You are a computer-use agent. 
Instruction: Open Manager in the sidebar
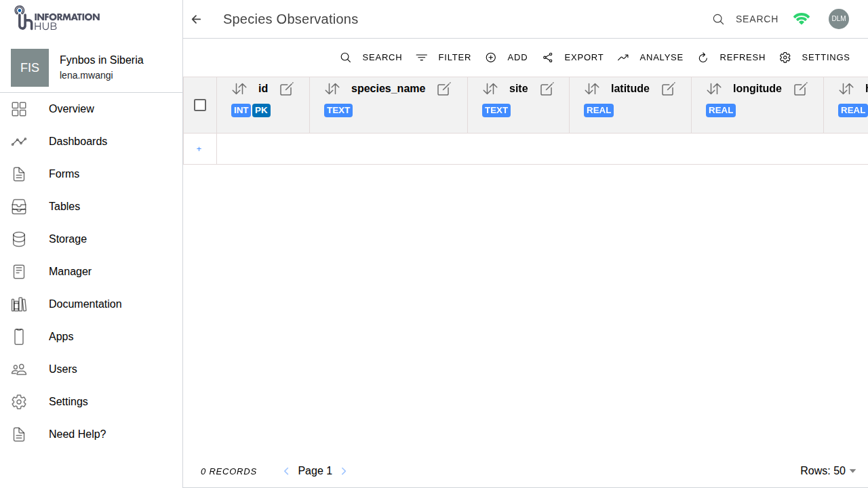(92, 272)
